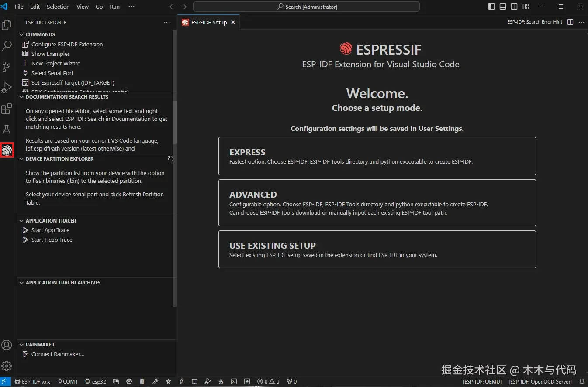Image resolution: width=588 pixels, height=387 pixels.
Task: Click ESP-IDF: Search Error Hint button
Action: point(535,22)
